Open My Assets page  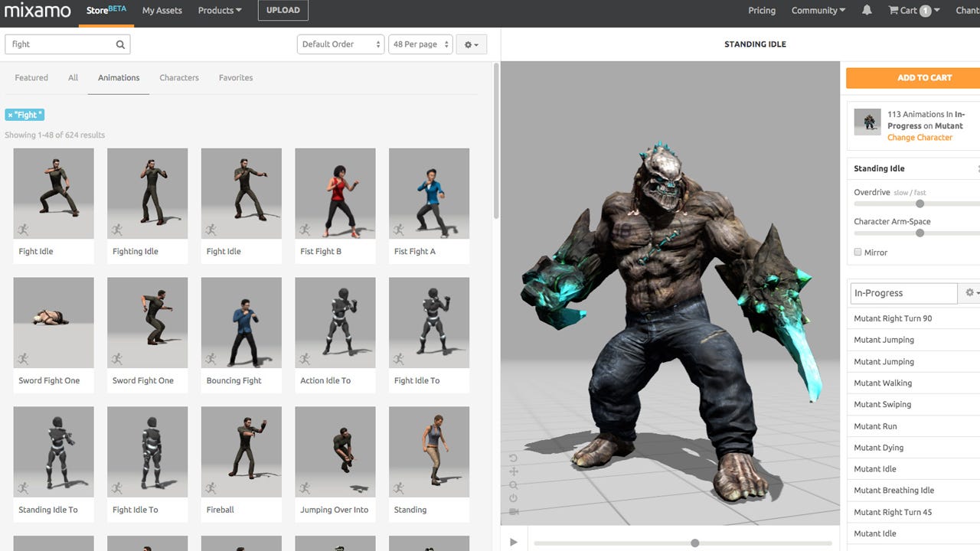[162, 11]
